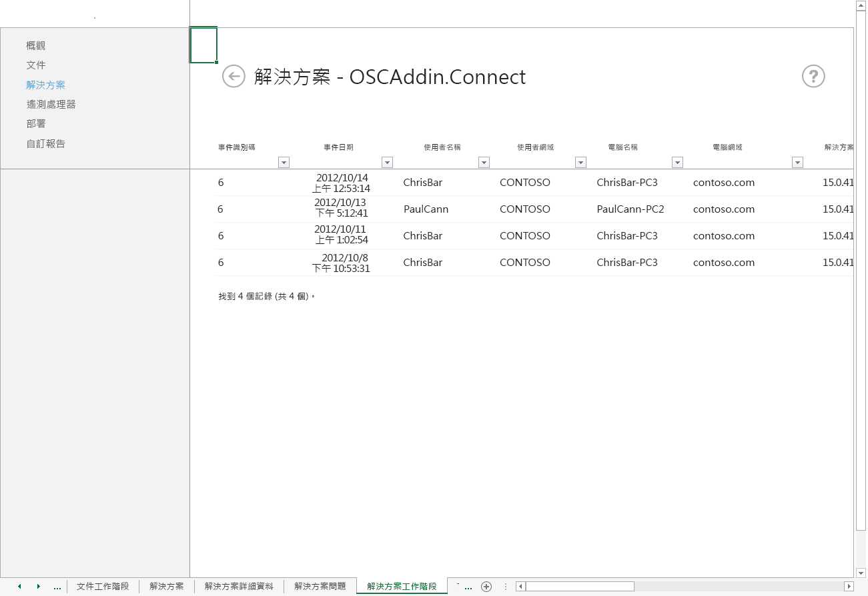
Task: Open filter dropdown for 事件日期
Action: tap(387, 162)
